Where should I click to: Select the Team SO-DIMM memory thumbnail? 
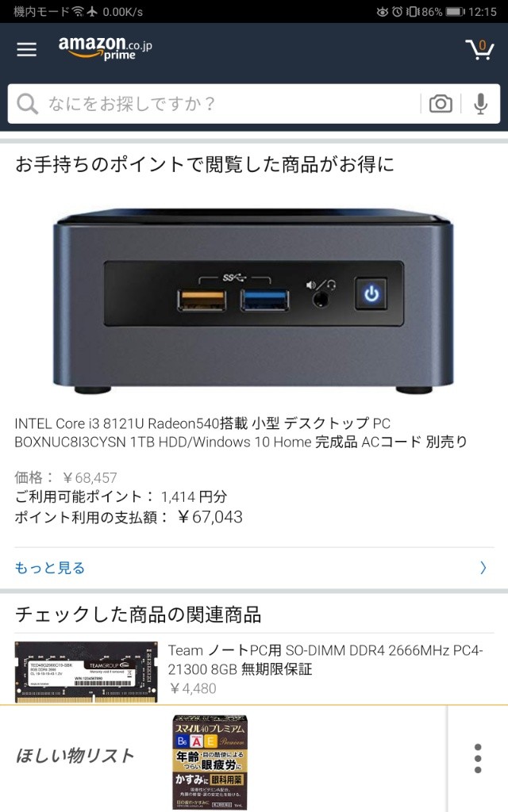click(86, 672)
